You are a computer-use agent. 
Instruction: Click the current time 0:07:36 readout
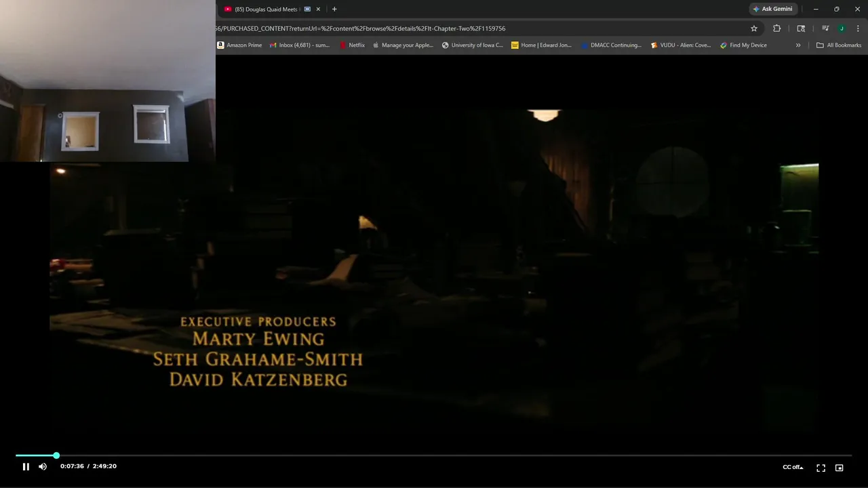(72, 466)
